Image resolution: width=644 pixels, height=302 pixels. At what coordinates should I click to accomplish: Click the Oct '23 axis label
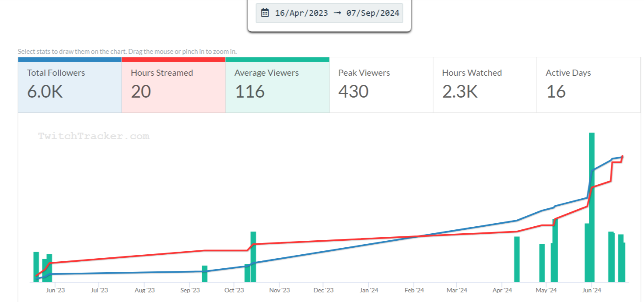pyautogui.click(x=234, y=290)
